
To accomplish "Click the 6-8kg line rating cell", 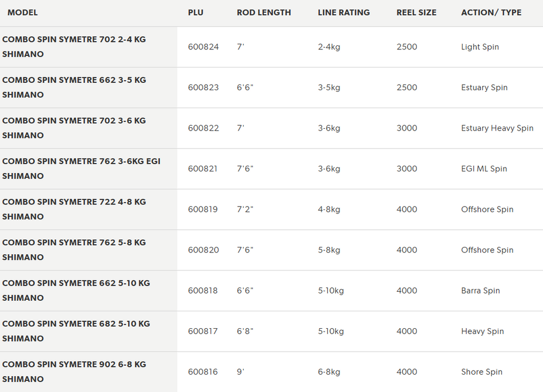I will click(329, 372).
